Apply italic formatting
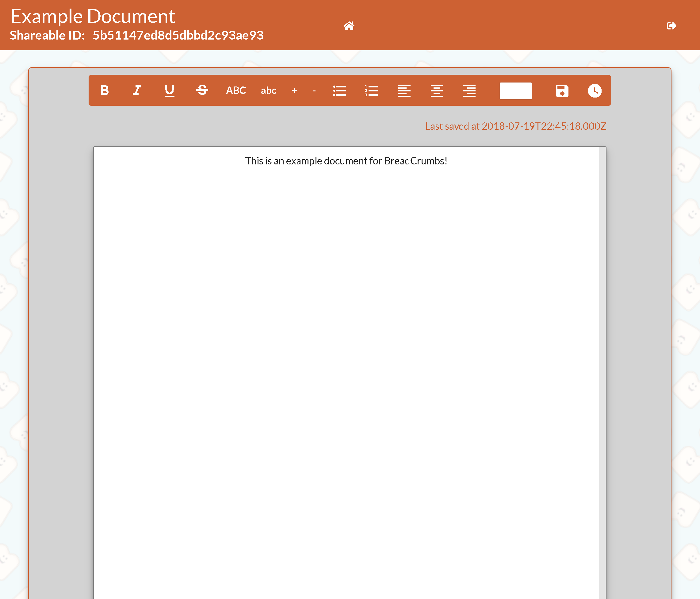This screenshot has width=700, height=599. coord(137,90)
